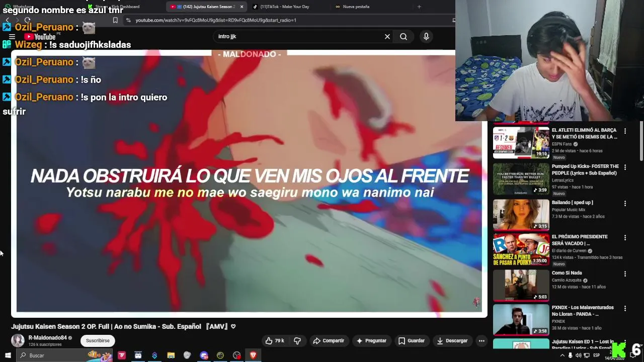
Task: Switch to the TikTok - Make Your Day tab
Action: click(x=284, y=7)
